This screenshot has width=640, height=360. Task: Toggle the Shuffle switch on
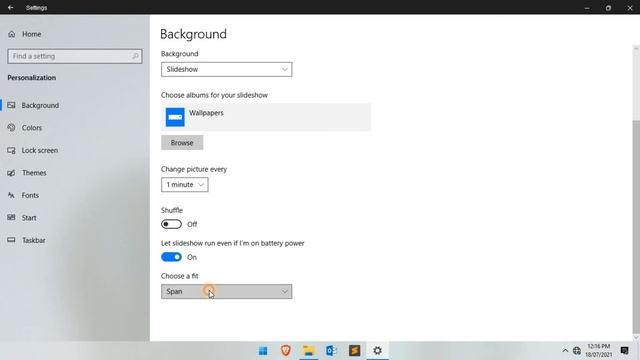click(x=171, y=224)
